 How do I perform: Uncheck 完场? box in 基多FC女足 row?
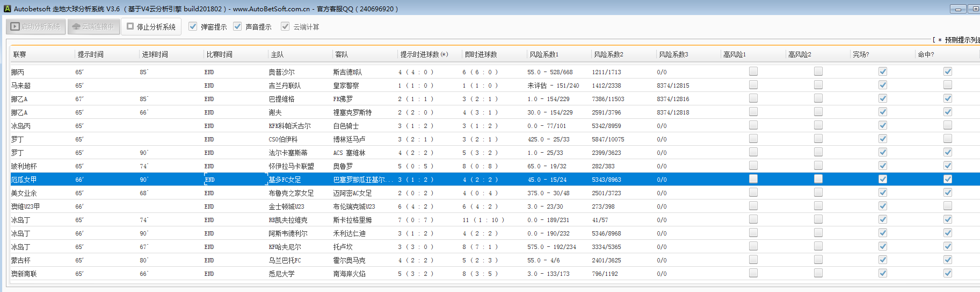[x=882, y=179]
